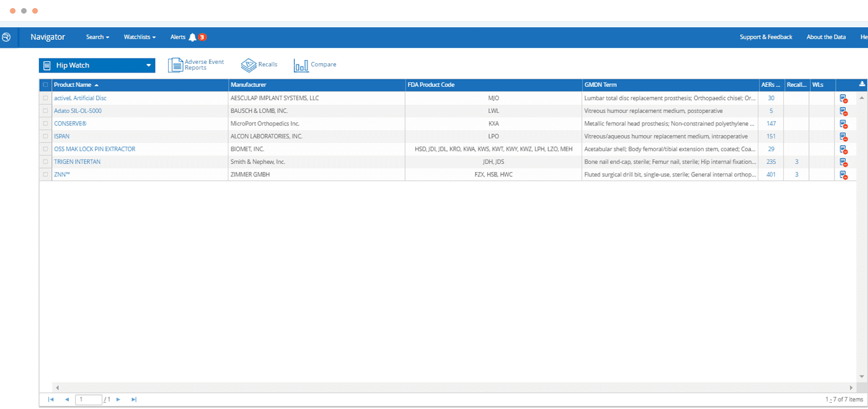The width and height of the screenshot is (868, 409).
Task: Open ISPAN product link
Action: pyautogui.click(x=61, y=137)
